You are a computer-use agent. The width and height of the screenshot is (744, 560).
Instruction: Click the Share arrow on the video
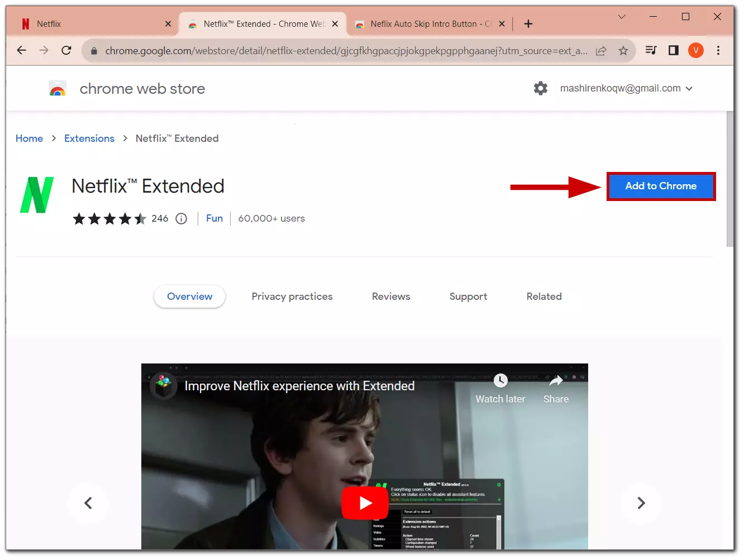click(x=556, y=381)
